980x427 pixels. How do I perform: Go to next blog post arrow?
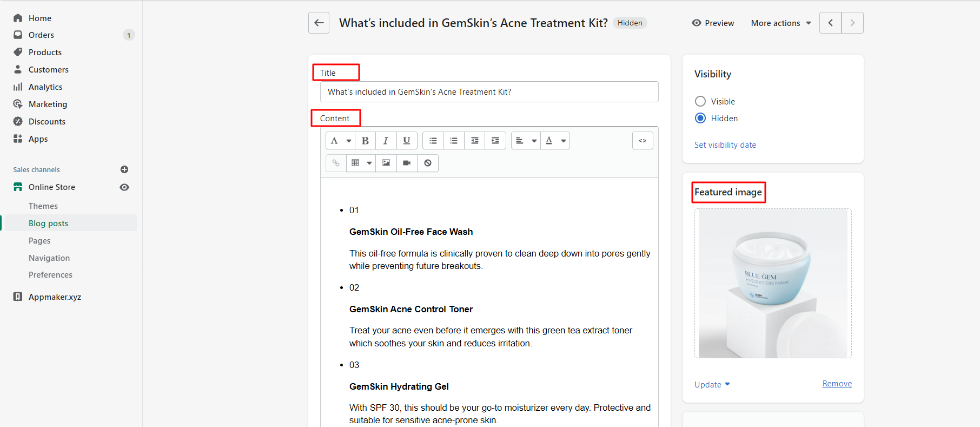coord(852,23)
